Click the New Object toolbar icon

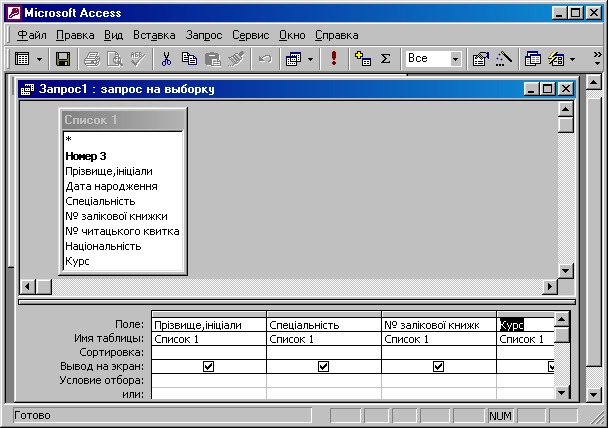556,59
